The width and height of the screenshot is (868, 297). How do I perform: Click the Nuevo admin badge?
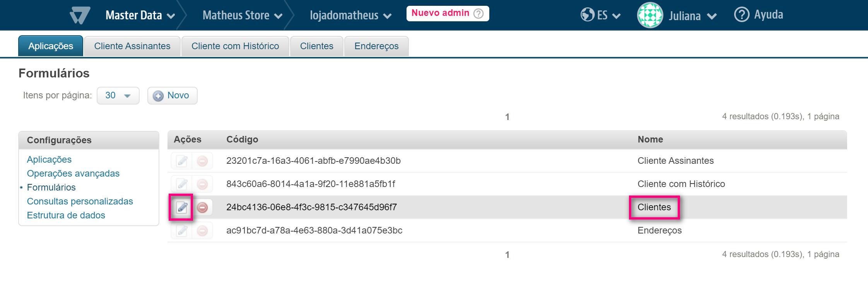(x=448, y=14)
